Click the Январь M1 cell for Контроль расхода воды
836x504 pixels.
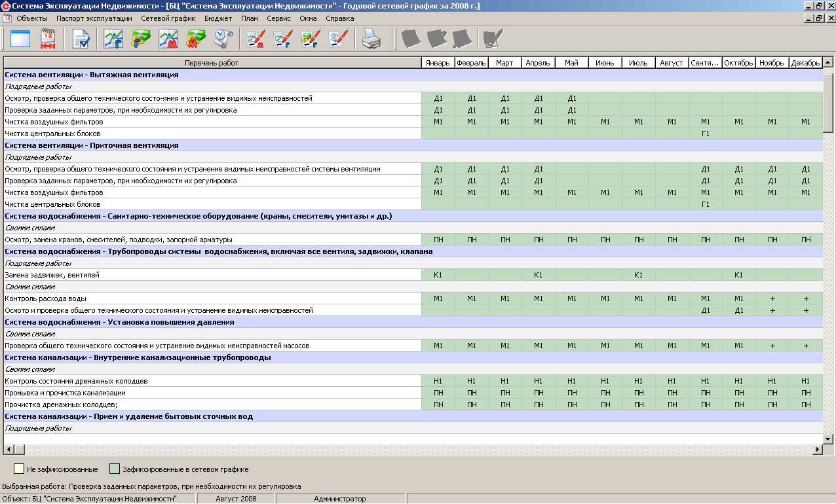tap(438, 298)
